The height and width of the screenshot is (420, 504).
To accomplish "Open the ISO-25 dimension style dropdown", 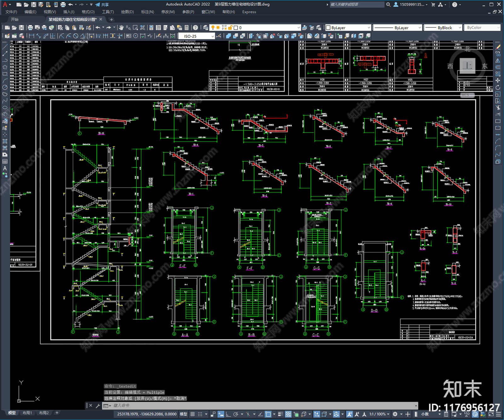I will tap(197, 36).
